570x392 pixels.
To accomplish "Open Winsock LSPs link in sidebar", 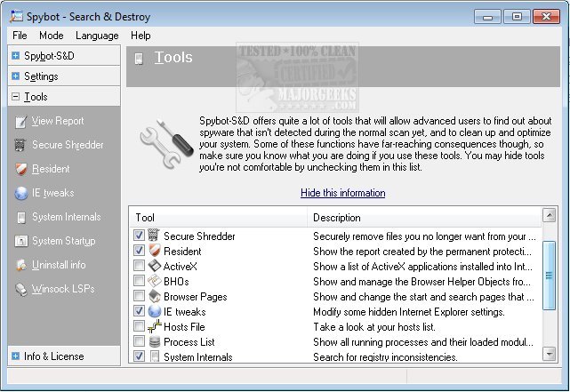I will (63, 289).
